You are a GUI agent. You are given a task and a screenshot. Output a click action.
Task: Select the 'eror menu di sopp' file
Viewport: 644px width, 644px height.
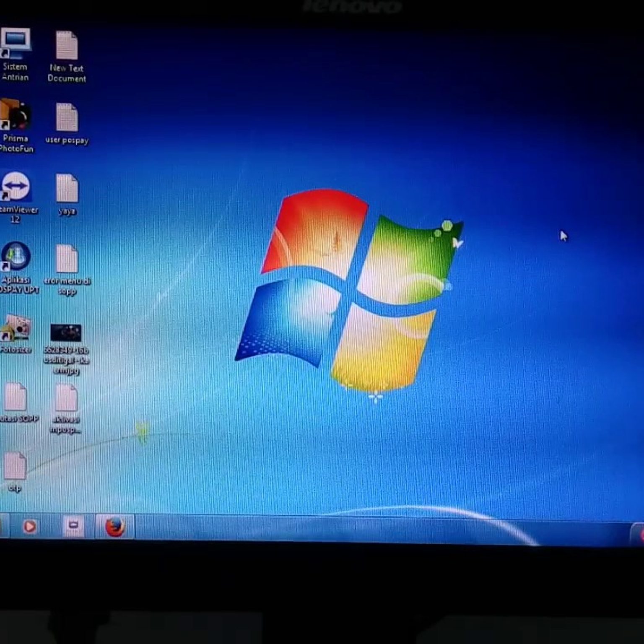point(67,259)
